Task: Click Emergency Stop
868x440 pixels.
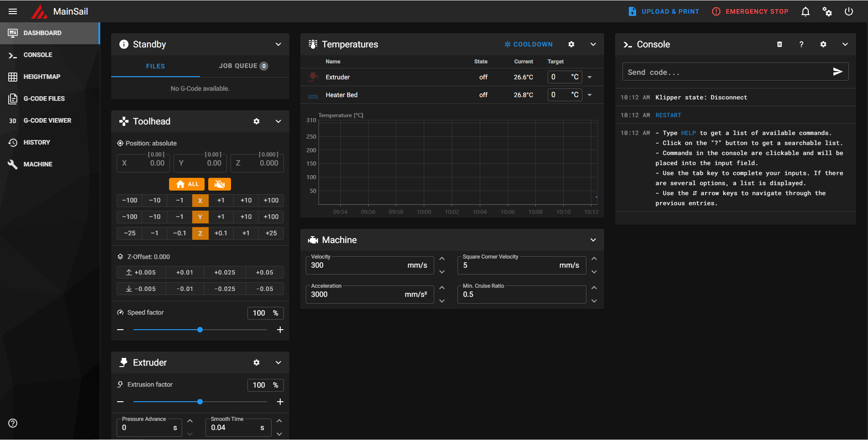Action: [x=750, y=11]
